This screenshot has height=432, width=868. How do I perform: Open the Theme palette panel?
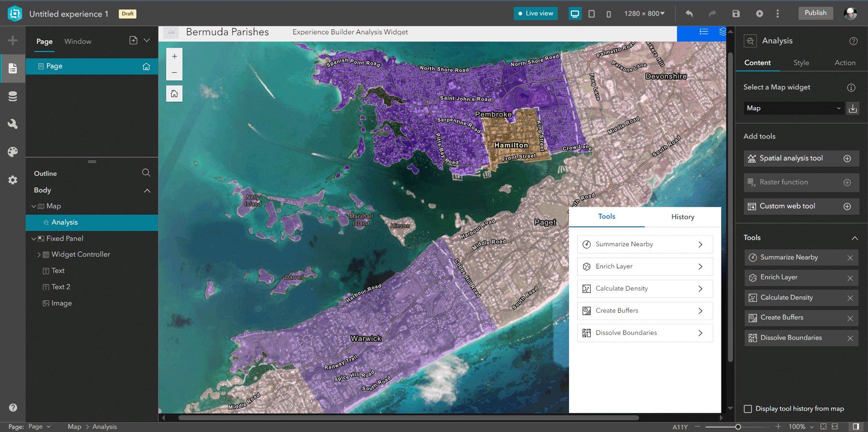coord(13,152)
